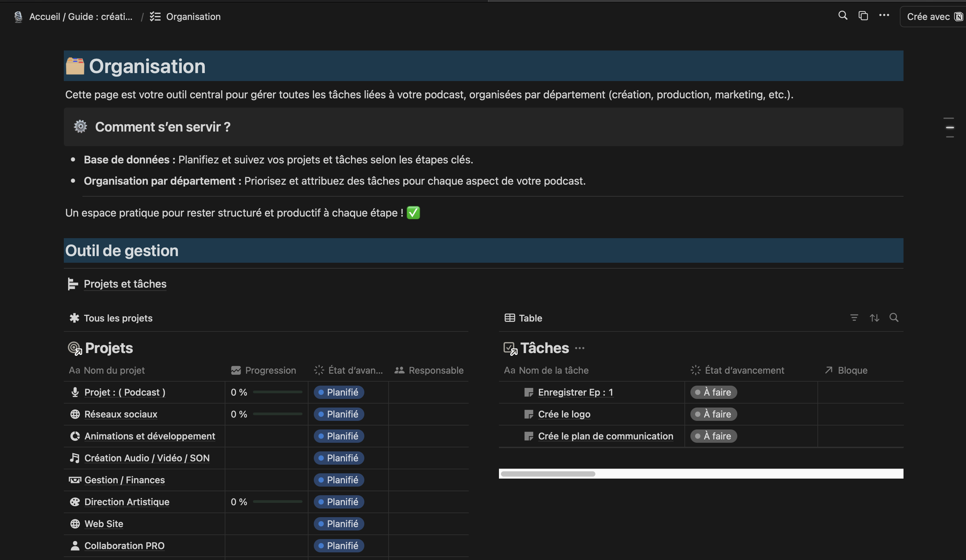The height and width of the screenshot is (560, 966).
Task: Open the Gestion / Finances project
Action: [125, 480]
